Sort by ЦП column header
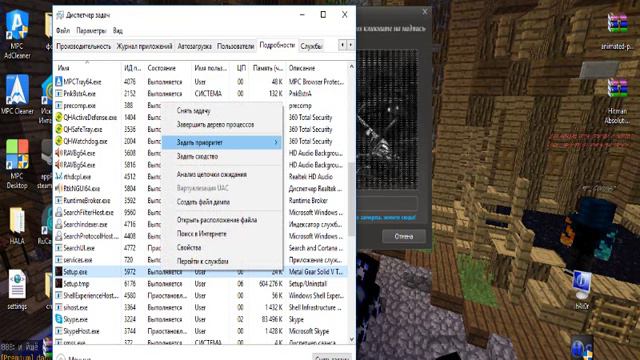The image size is (640, 360). (240, 68)
